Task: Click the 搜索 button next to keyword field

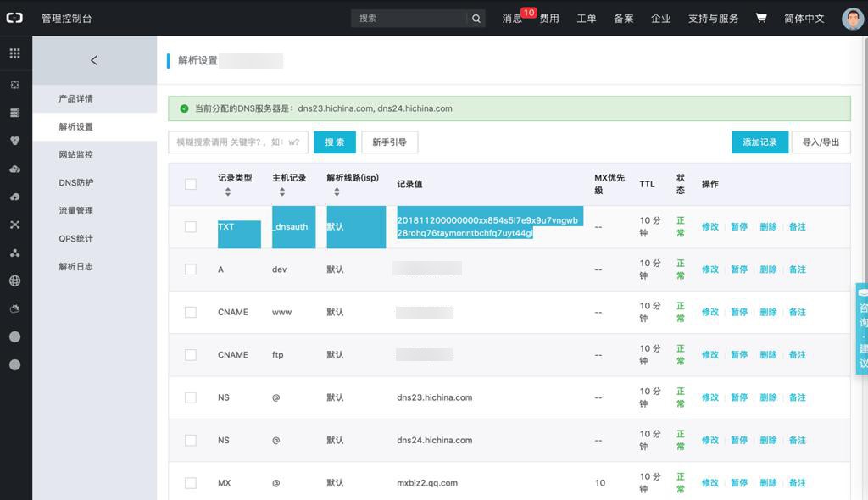Action: [x=334, y=142]
